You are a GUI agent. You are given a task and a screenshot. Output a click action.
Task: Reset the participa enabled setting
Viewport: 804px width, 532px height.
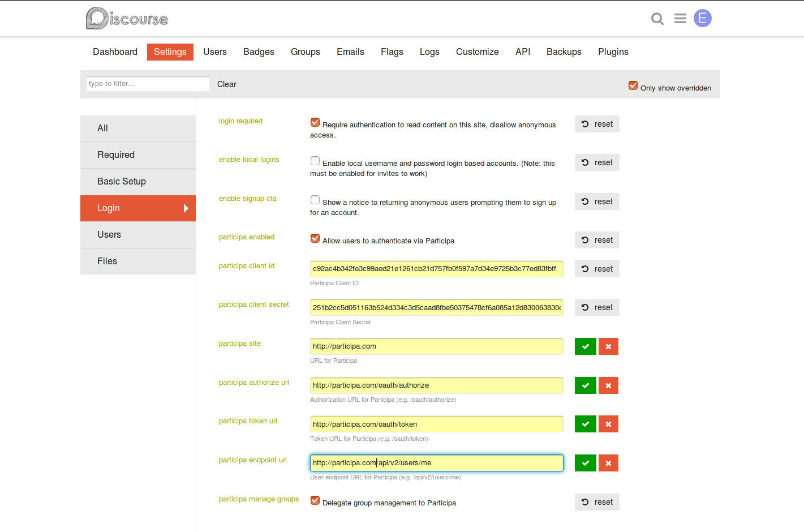pyautogui.click(x=597, y=240)
